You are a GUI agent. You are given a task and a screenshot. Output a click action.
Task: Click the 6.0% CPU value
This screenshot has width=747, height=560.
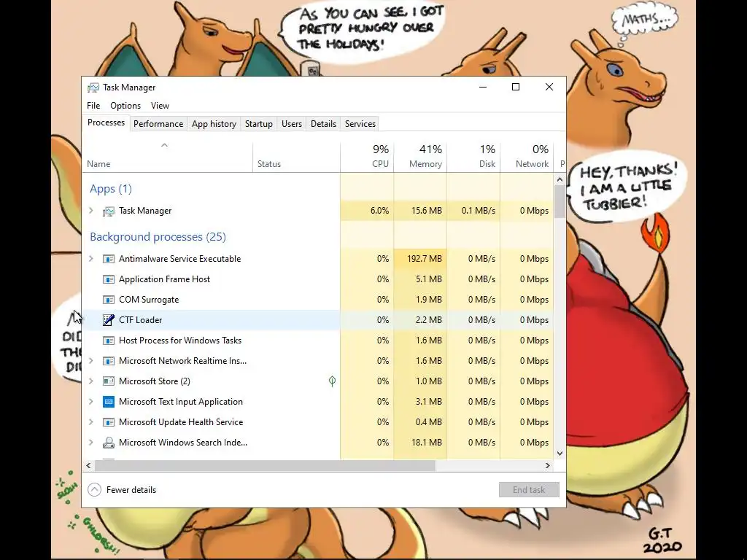tap(379, 211)
